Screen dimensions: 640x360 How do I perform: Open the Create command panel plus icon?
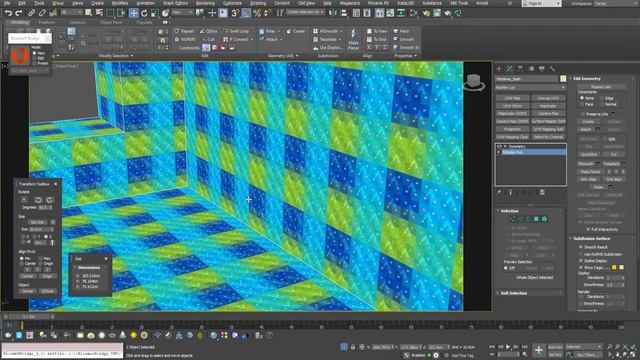[499, 69]
